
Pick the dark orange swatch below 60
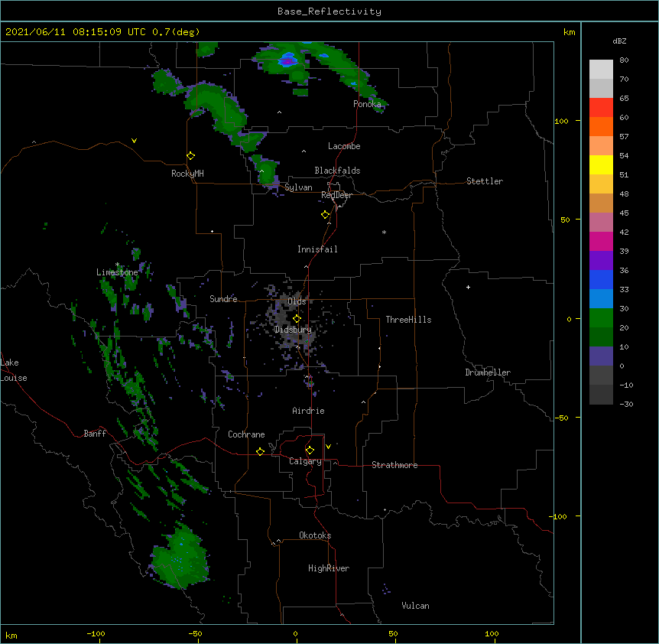point(601,126)
